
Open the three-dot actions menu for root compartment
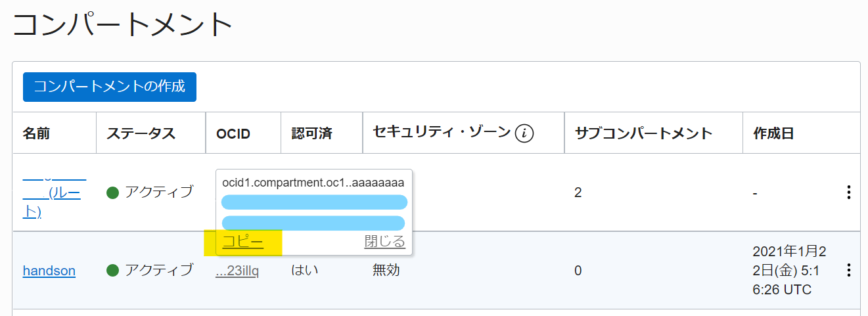click(848, 192)
